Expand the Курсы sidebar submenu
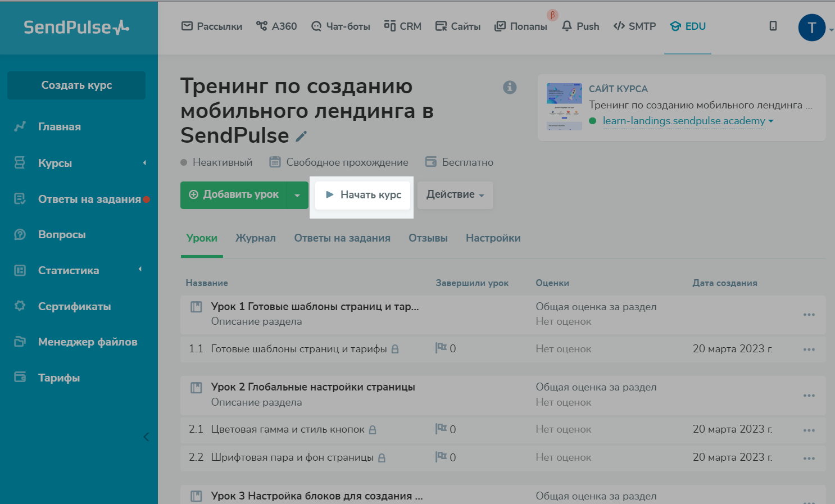 pos(144,163)
